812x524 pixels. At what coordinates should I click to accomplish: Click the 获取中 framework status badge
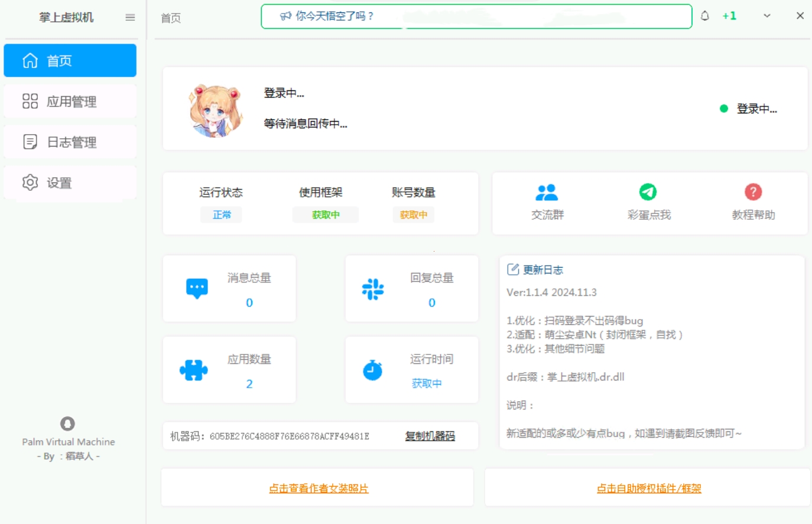tap(326, 215)
